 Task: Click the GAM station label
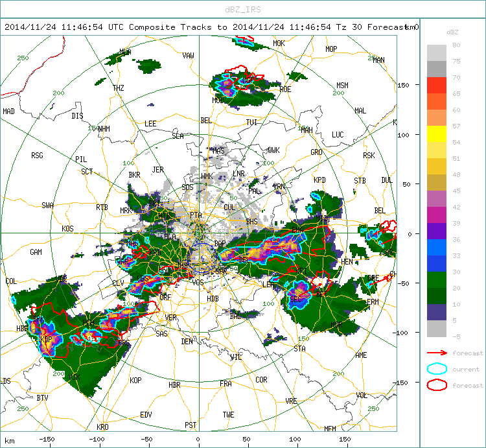(36, 252)
